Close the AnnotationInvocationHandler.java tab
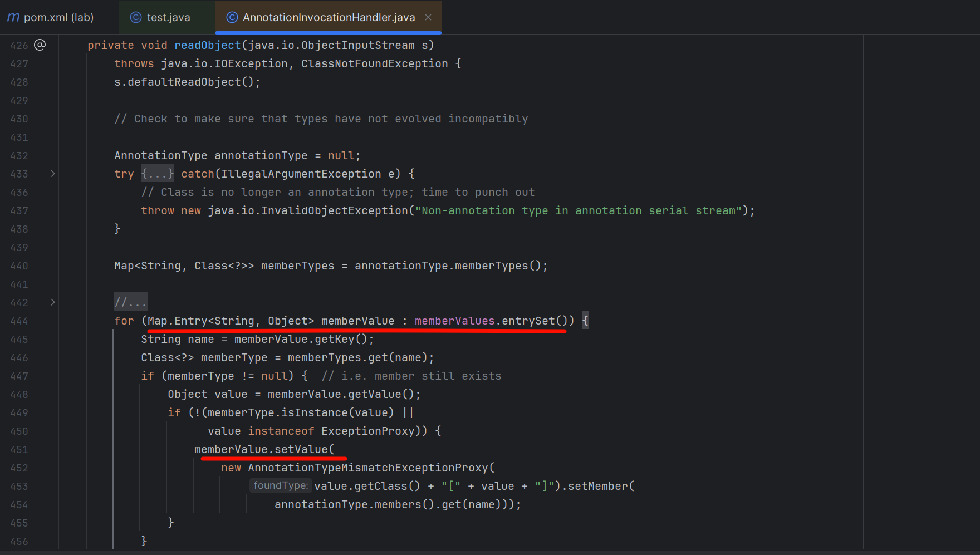Image resolution: width=980 pixels, height=555 pixels. [428, 17]
